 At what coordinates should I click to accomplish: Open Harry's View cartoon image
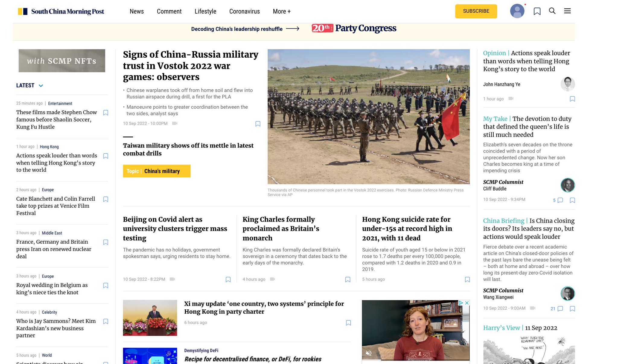coord(529,350)
